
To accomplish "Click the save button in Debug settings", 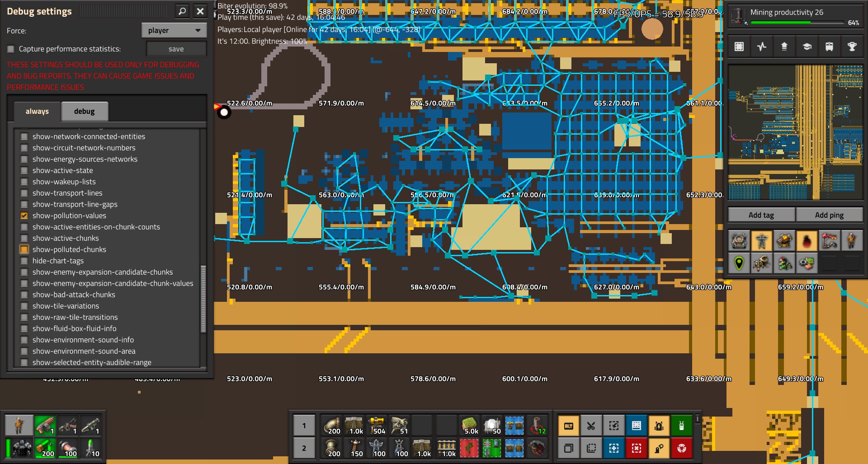I will click(x=176, y=49).
